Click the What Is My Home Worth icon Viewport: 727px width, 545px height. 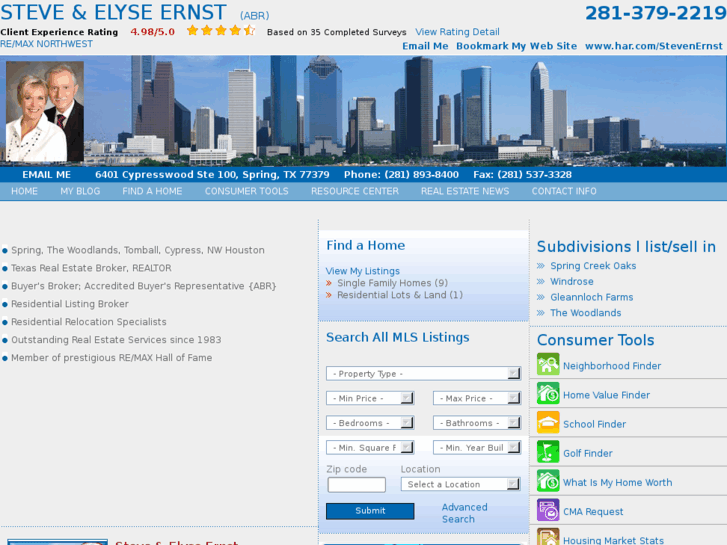(548, 481)
